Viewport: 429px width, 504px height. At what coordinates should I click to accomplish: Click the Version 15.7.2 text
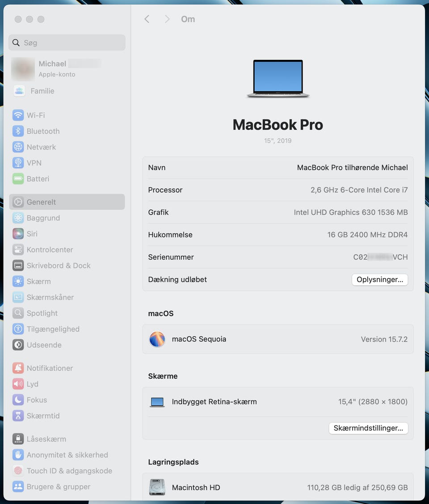tap(384, 339)
